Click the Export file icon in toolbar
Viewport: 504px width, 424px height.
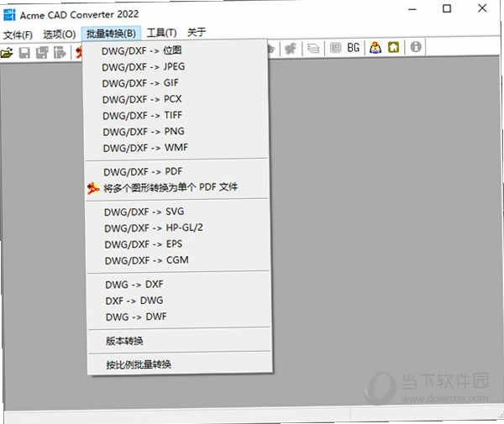[x=60, y=52]
